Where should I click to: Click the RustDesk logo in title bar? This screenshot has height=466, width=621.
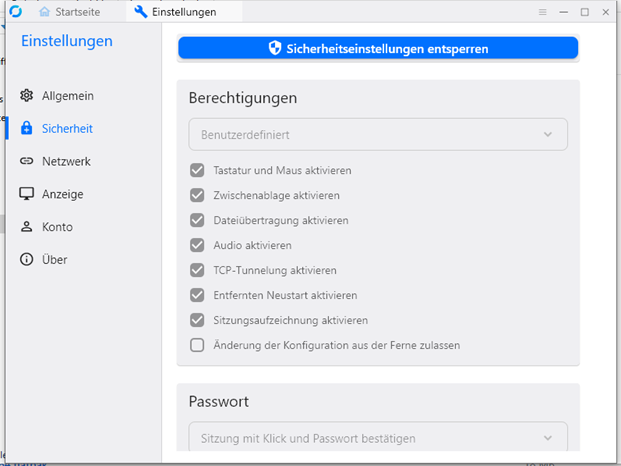pos(17,12)
